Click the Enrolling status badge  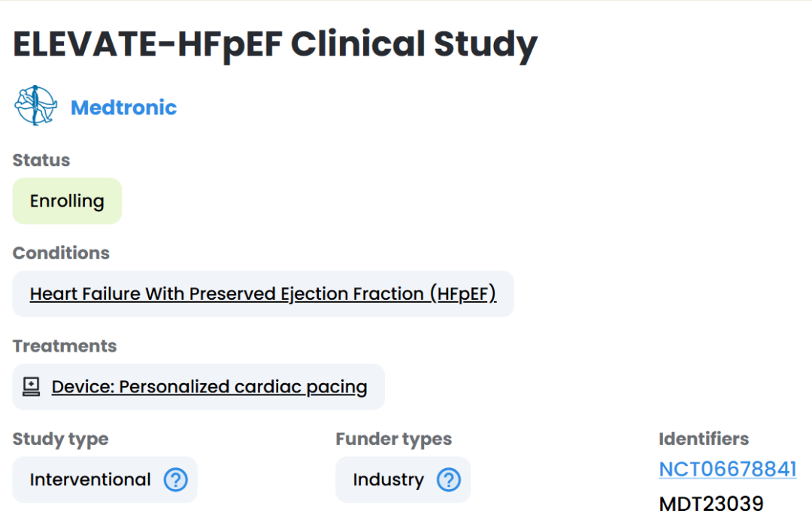(x=68, y=201)
